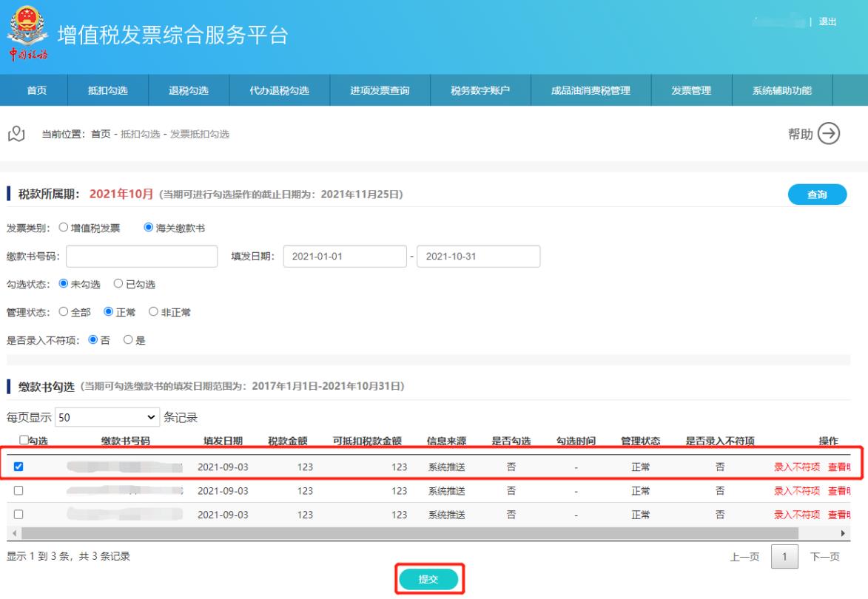Open the 每页显示 records per page dropdown
Viewport: 868px width, 599px height.
pos(107,418)
